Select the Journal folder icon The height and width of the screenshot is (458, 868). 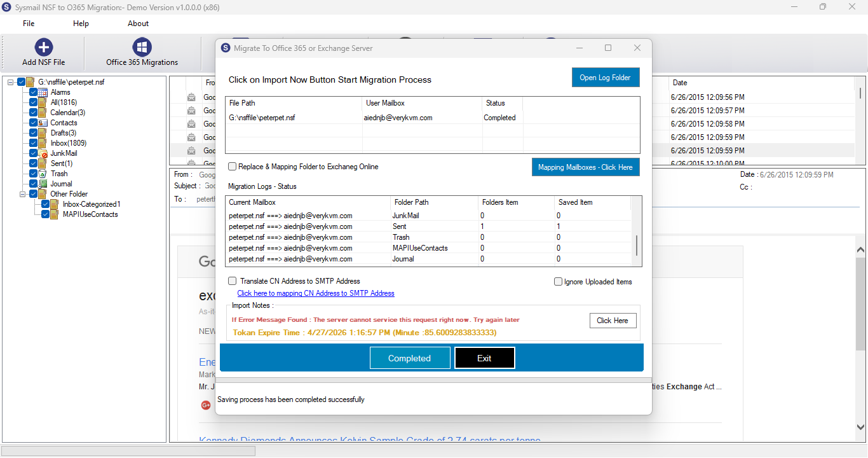43,184
